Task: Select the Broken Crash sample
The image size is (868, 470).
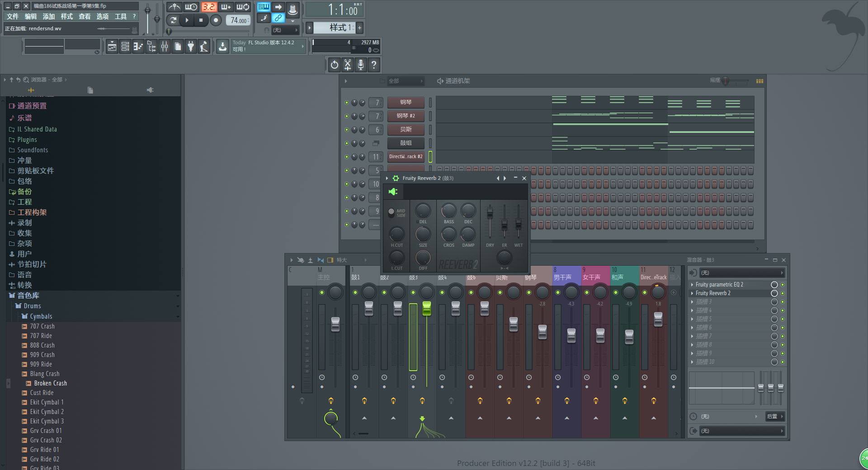Action: point(50,383)
